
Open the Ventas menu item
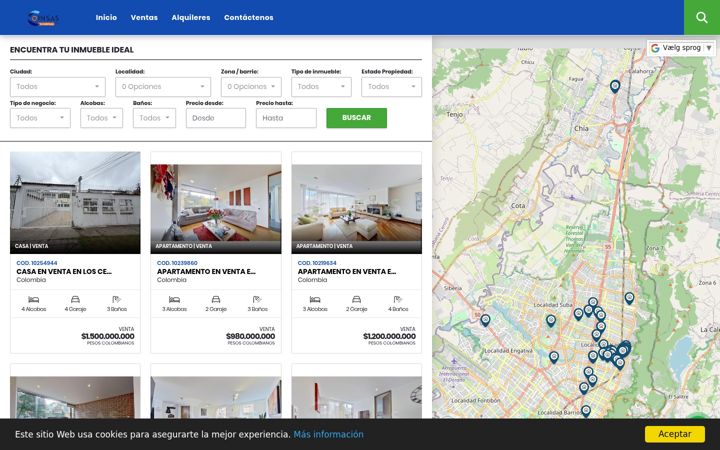[x=144, y=17]
